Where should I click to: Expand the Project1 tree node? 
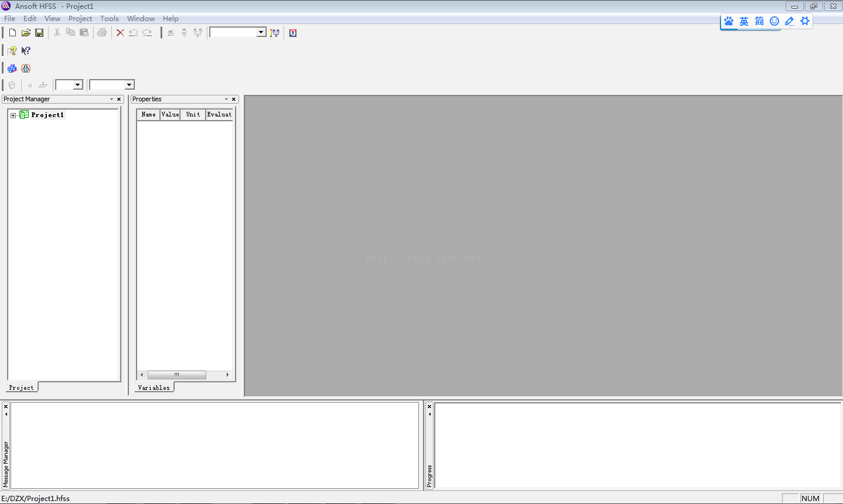click(13, 115)
